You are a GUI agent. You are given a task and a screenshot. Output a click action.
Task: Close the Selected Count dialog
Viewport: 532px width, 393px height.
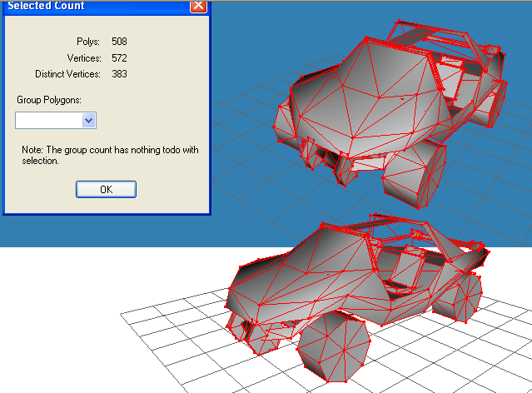(x=198, y=6)
